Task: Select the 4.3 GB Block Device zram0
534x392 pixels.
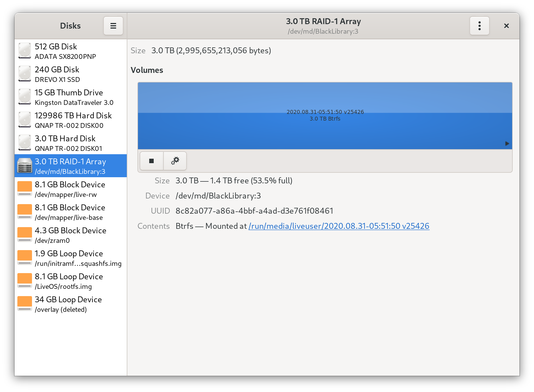Action: pos(71,235)
